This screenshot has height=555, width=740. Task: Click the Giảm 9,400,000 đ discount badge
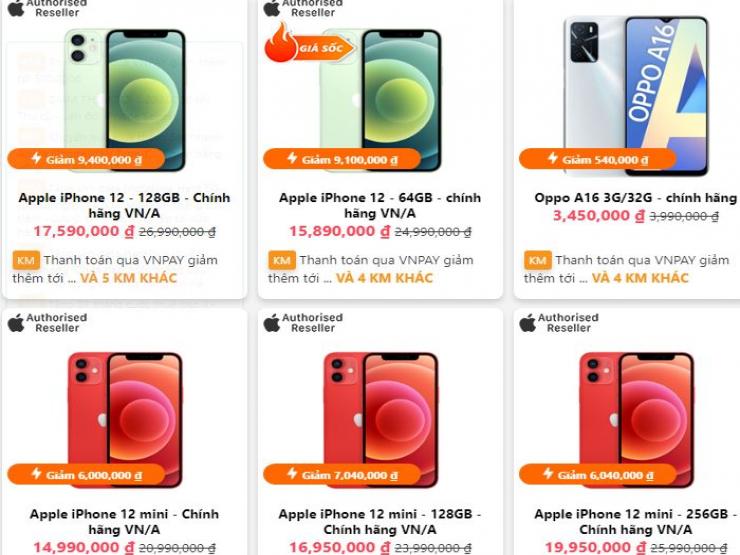86,159
